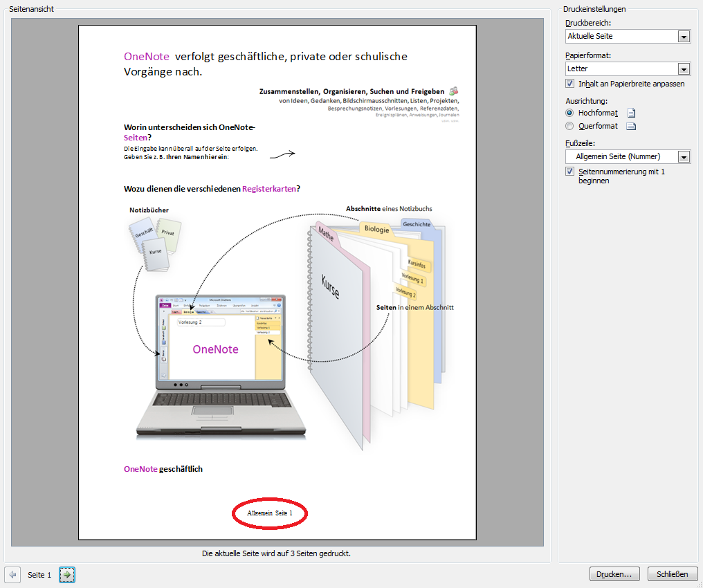Click the Hochformat portrait page icon
This screenshot has height=588, width=703.
click(631, 113)
